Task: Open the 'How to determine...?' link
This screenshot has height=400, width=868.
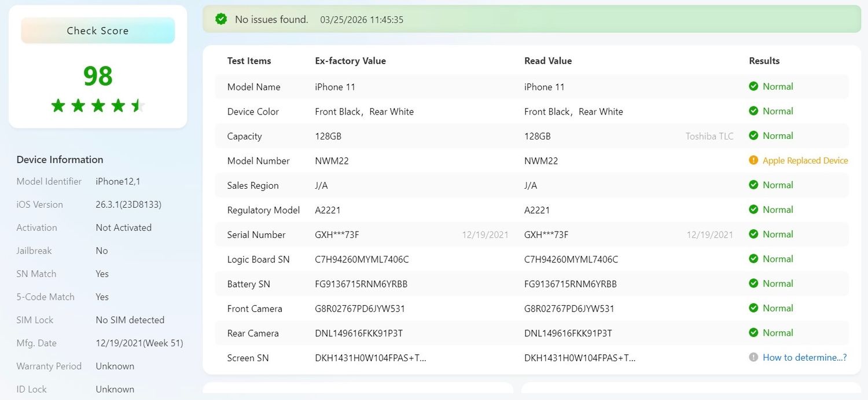Action: pos(804,358)
